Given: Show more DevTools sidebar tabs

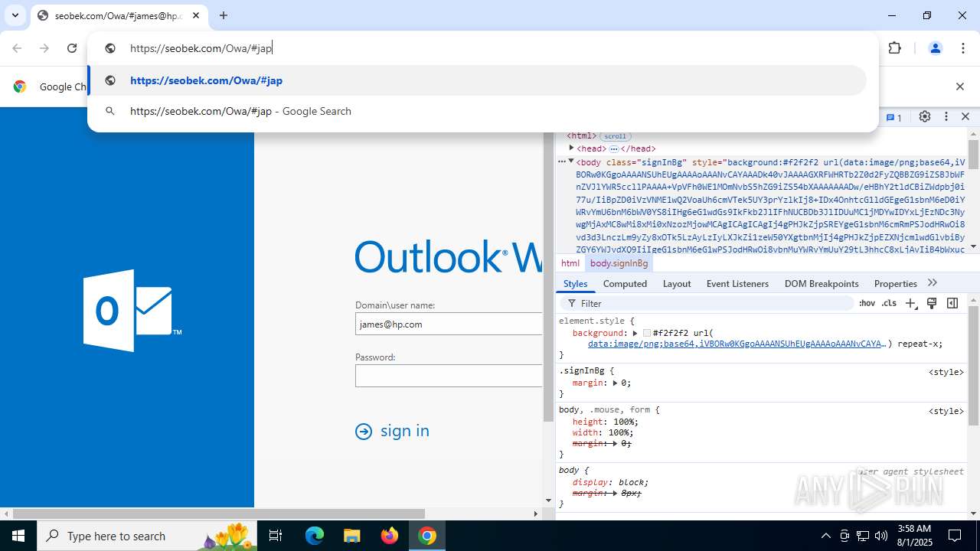Looking at the screenshot, I should pos(932,283).
